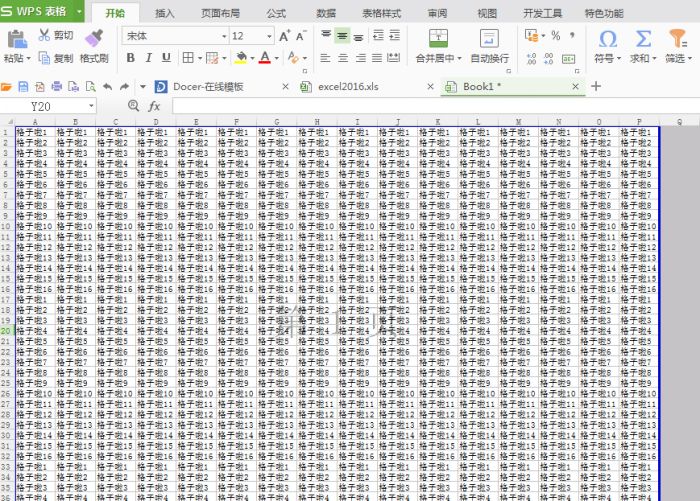
Task: Increase decimal places
Action: pyautogui.click(x=531, y=58)
